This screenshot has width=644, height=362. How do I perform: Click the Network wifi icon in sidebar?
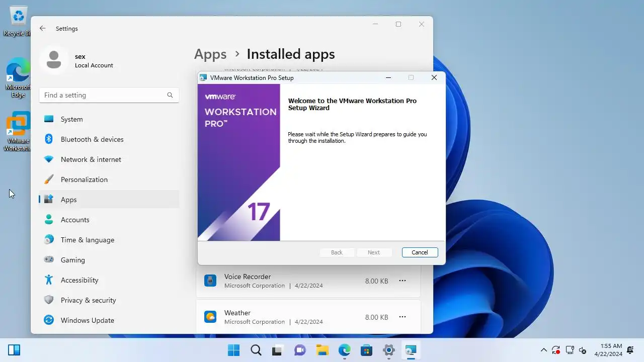(49, 159)
